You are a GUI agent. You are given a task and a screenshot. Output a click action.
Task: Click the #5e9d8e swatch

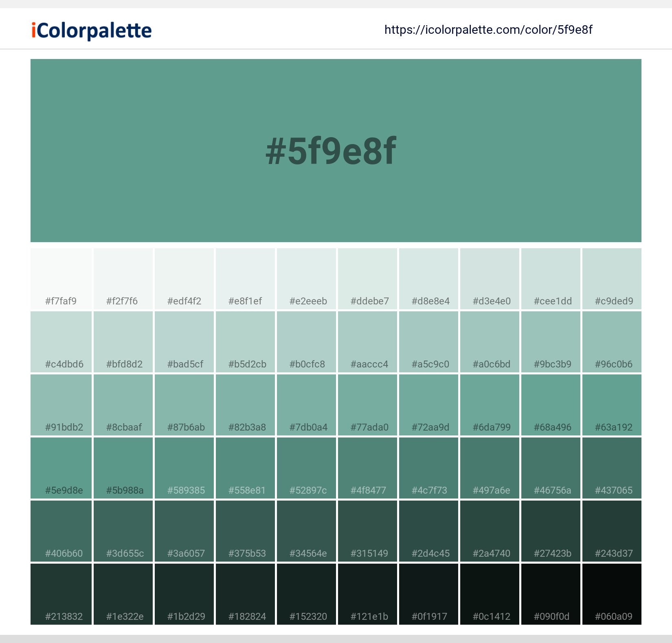pos(61,468)
